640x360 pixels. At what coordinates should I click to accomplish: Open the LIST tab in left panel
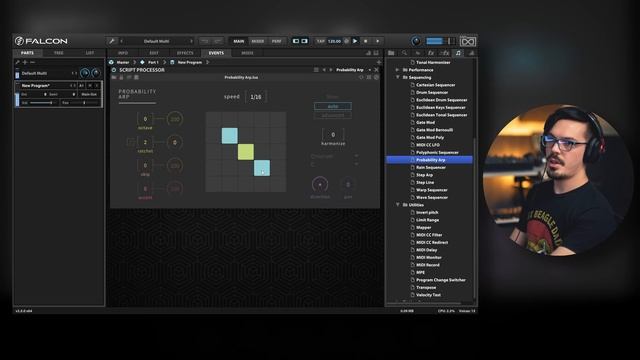[90, 53]
